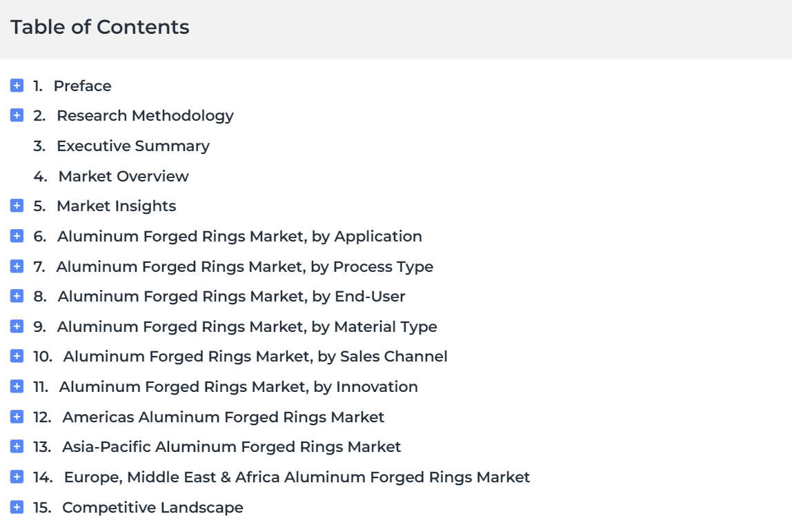
Task: Open the Executive Summary entry
Action: point(133,146)
